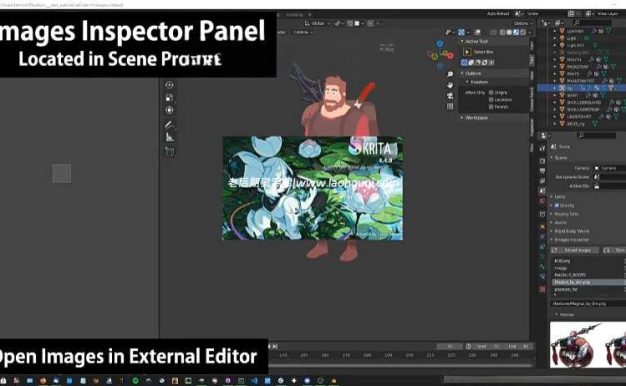
Task: Open the Options dropdown in viewport header
Action: 522,24
